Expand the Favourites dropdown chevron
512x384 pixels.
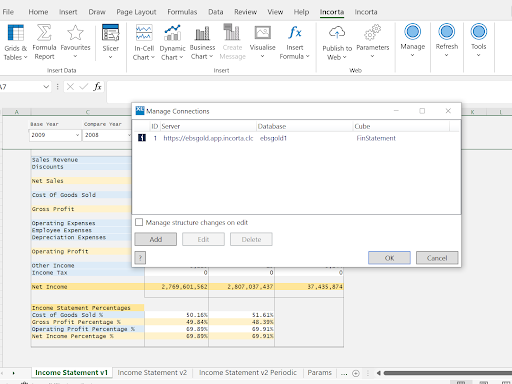pos(75,56)
